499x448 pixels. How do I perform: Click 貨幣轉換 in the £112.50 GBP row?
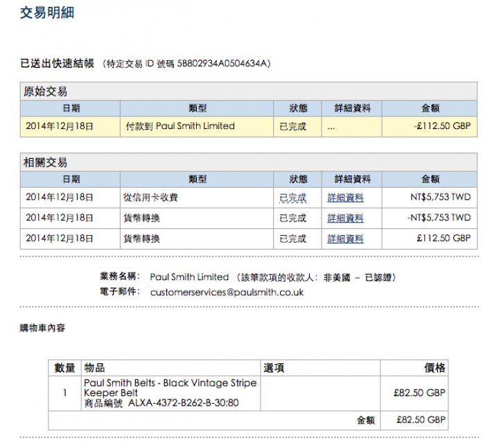point(141,239)
